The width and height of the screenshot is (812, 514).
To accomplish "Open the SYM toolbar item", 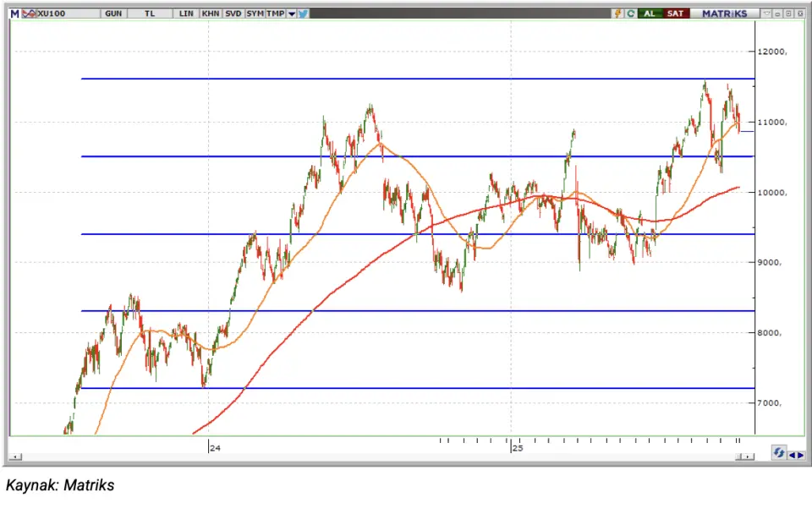I will coord(255,14).
